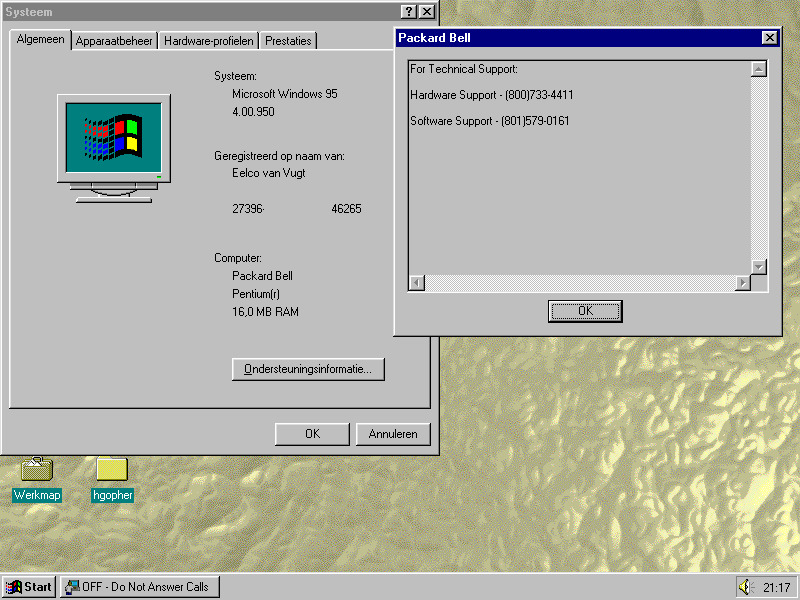Click OK in the Packard Bell dialog
This screenshot has width=800, height=600.
(x=585, y=311)
